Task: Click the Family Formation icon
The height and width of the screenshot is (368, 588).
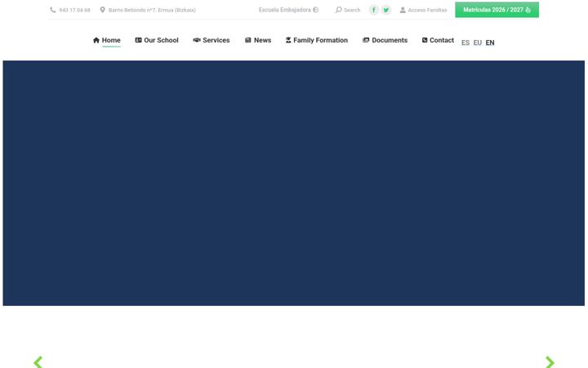Action: pyautogui.click(x=288, y=40)
